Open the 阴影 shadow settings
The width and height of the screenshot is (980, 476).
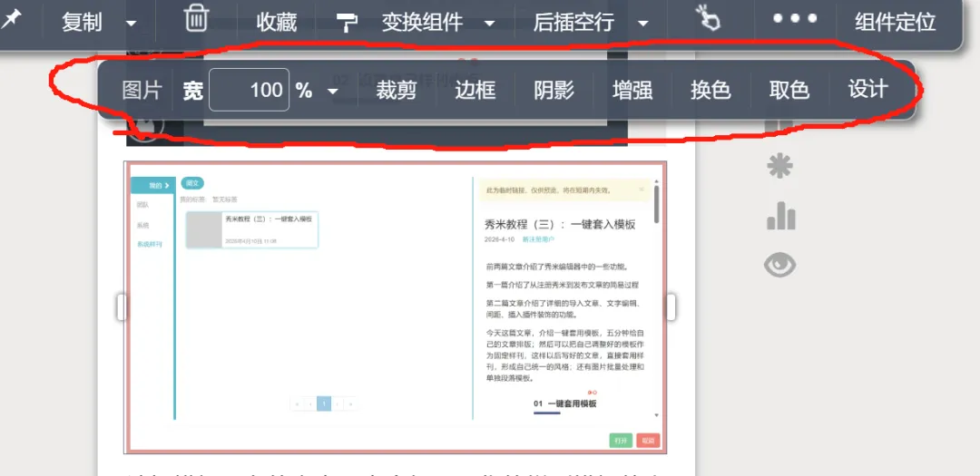554,90
